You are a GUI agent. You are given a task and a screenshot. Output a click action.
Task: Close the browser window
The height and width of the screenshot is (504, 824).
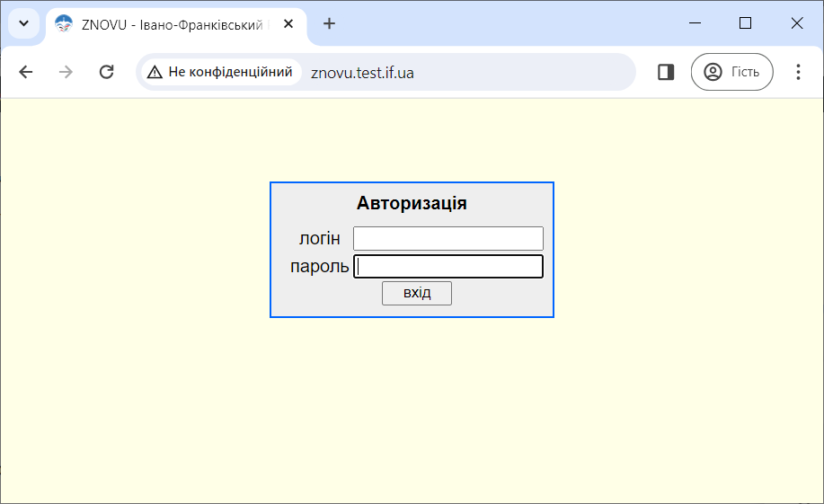[x=796, y=23]
